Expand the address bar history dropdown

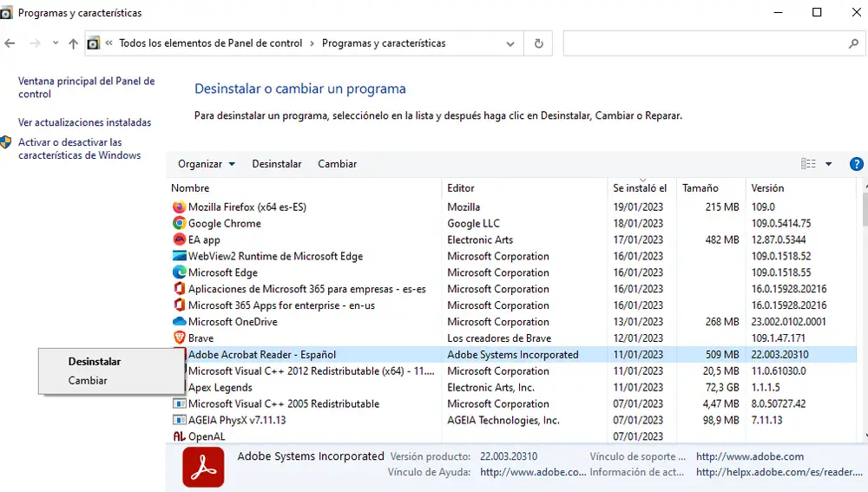[x=510, y=43]
